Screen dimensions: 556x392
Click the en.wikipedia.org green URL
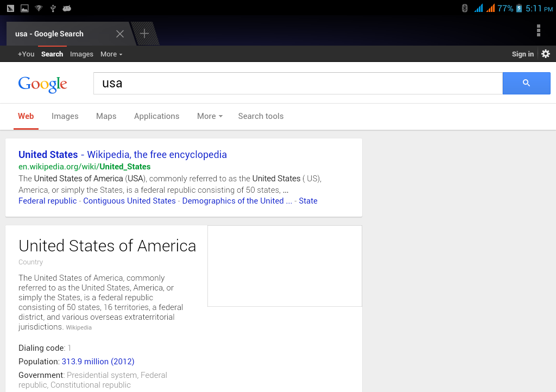coord(84,167)
